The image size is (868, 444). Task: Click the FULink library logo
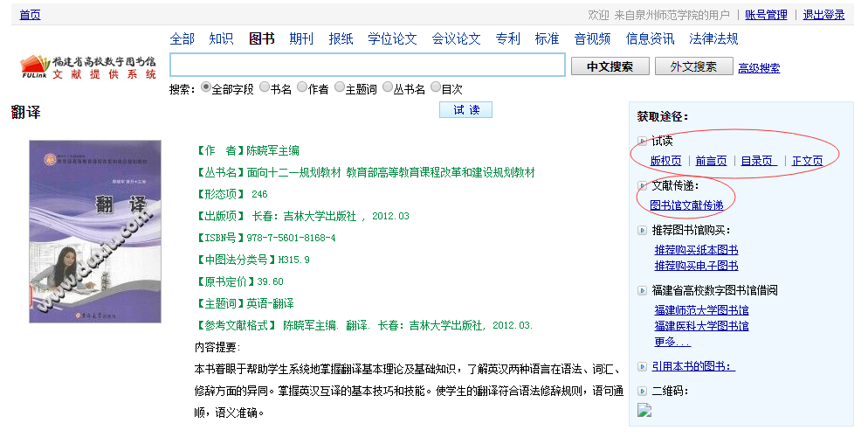click(x=87, y=67)
